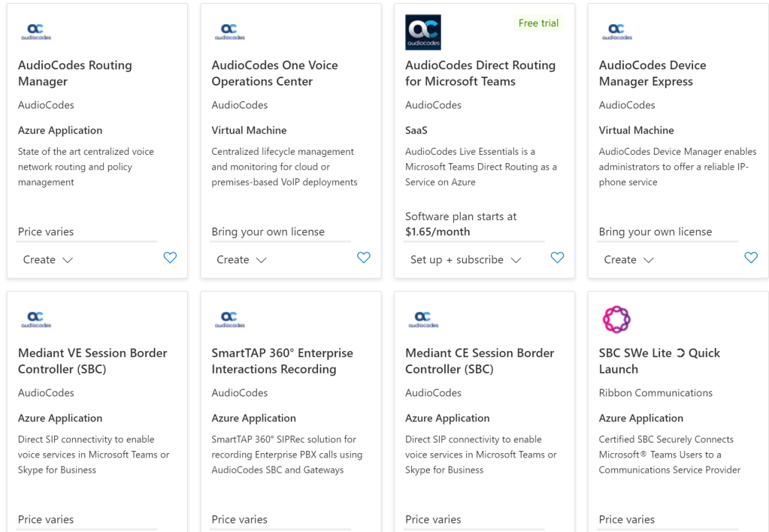
Task: Favorite One Voice Operations Center with heart
Action: tap(364, 258)
